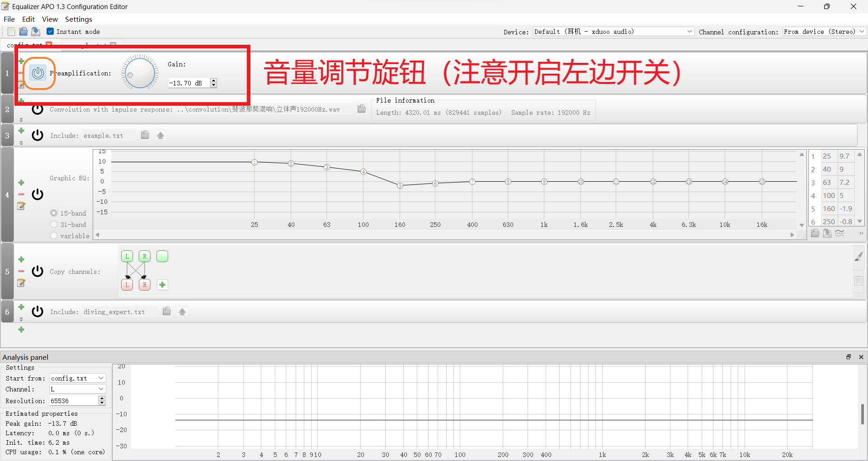
Task: Disable the Preamplification power toggle
Action: point(38,73)
